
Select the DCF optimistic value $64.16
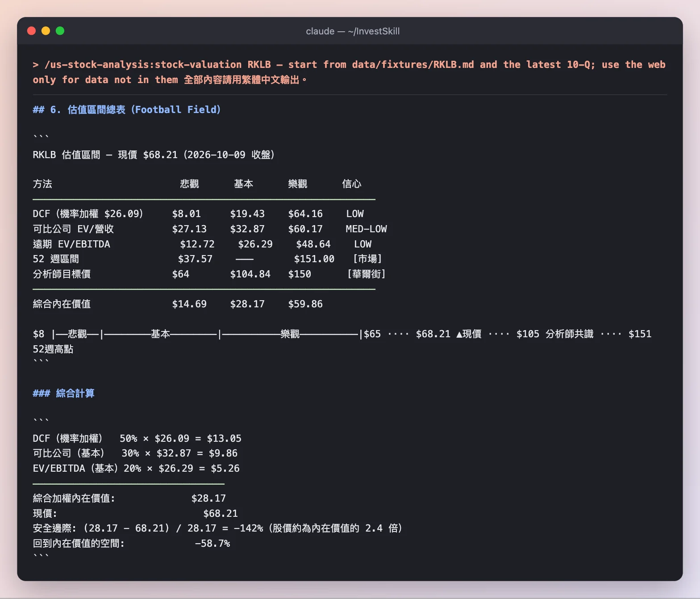pyautogui.click(x=305, y=214)
